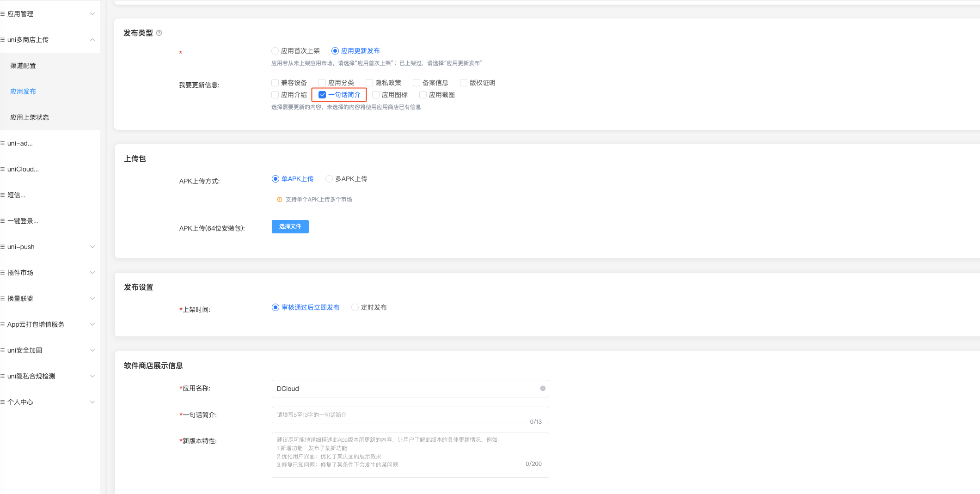The width and height of the screenshot is (980, 494).
Task: Clear the 应用名称 field with the X icon
Action: (543, 389)
